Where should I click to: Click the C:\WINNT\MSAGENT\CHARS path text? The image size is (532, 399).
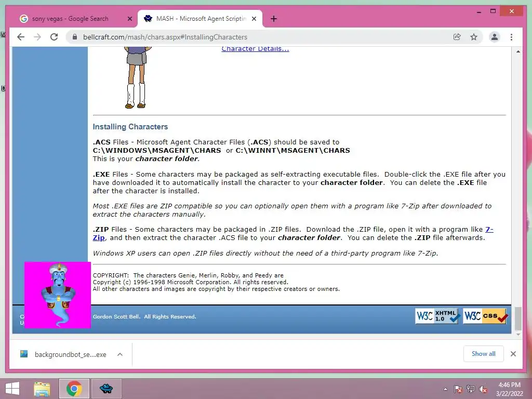[x=293, y=150]
